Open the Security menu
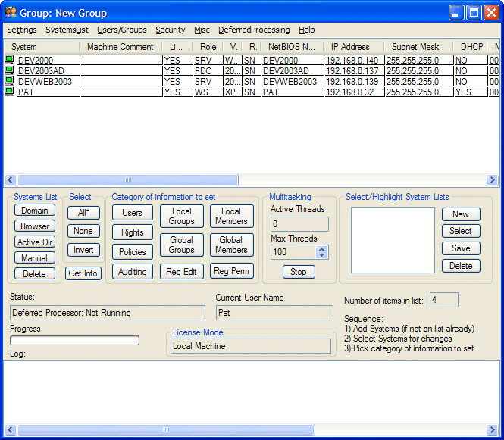Image resolution: width=504 pixels, height=440 pixels. click(x=171, y=30)
